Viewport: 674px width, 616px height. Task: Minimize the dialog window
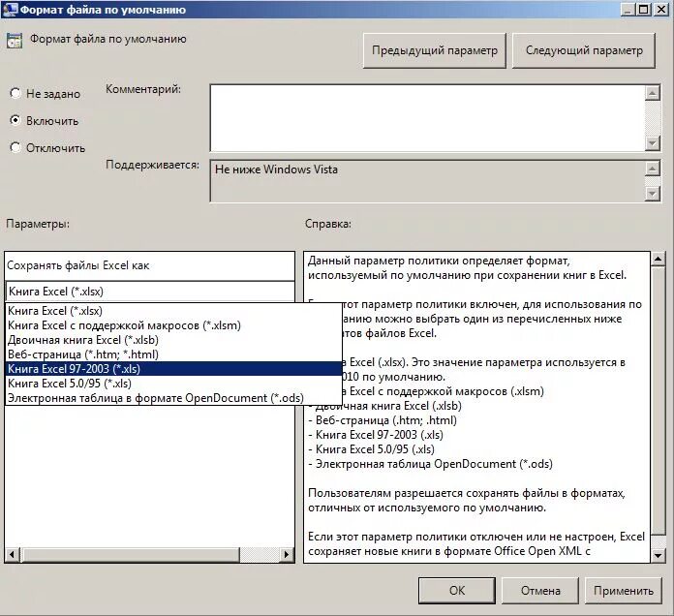click(628, 10)
